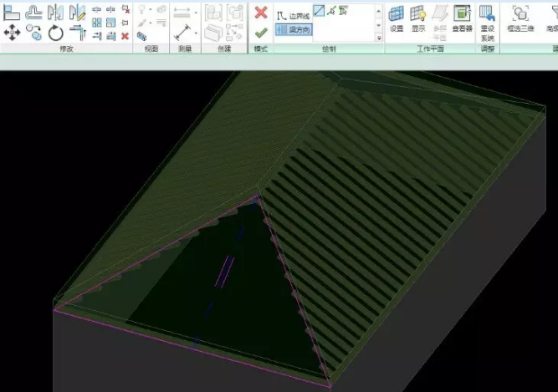The height and width of the screenshot is (392, 558).
Task: Finish edit mode with green checkmark
Action: click(x=261, y=33)
